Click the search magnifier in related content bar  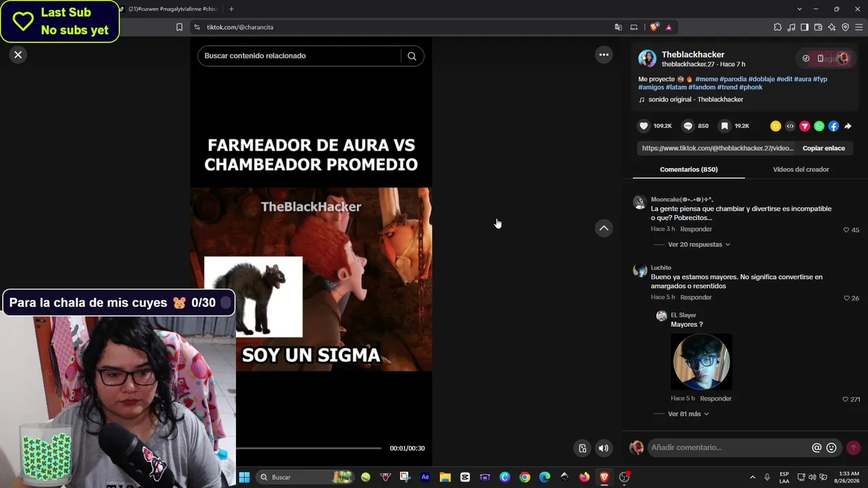point(412,56)
